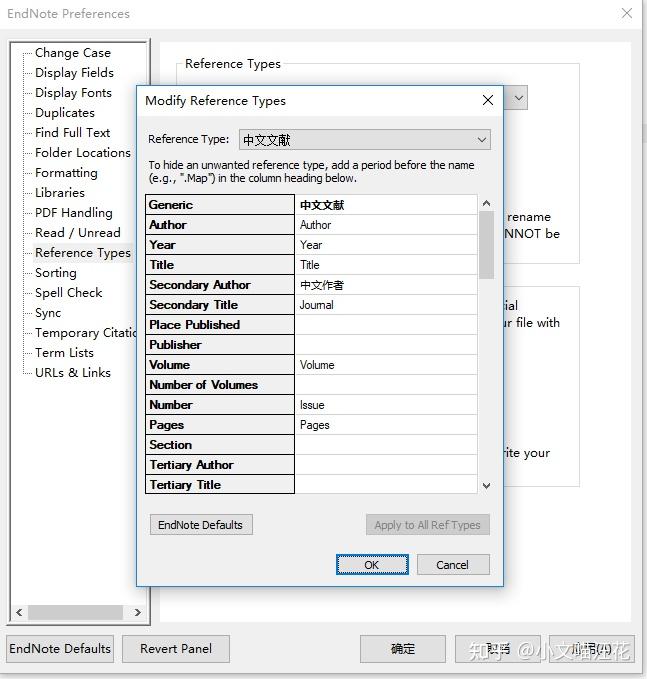Click the Secondary Author row label
This screenshot has width=647, height=679.
(220, 285)
